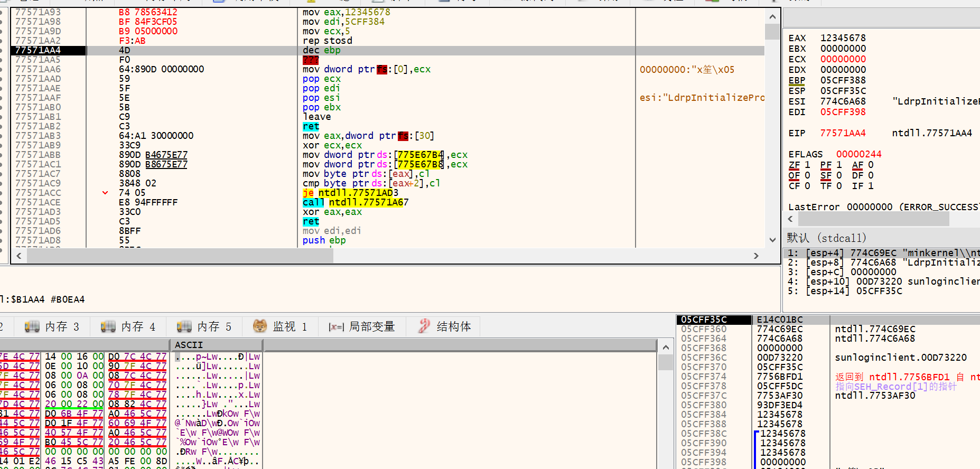Select the 'ret' instruction at 77571AB2
The height and width of the screenshot is (469, 980).
pos(311,126)
